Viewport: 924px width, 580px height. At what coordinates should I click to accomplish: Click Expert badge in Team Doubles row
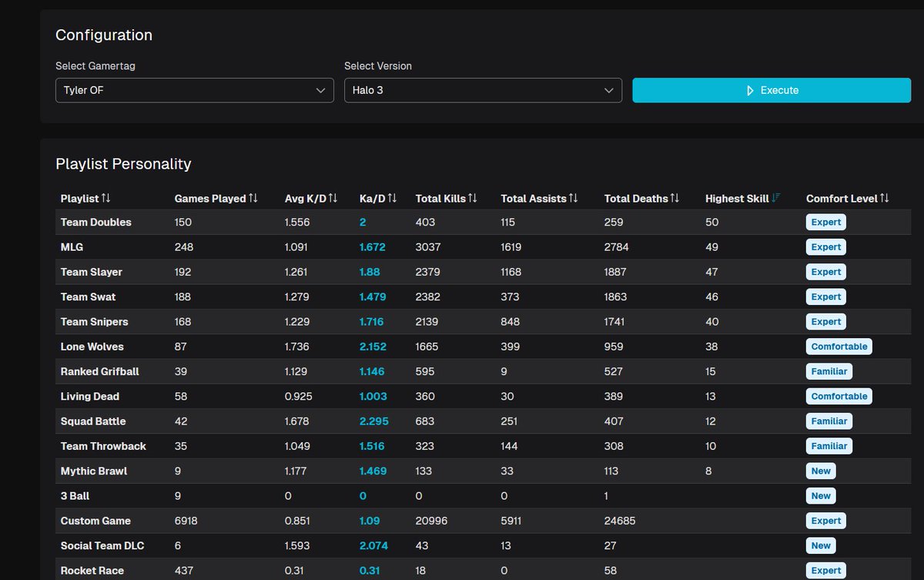tap(825, 222)
